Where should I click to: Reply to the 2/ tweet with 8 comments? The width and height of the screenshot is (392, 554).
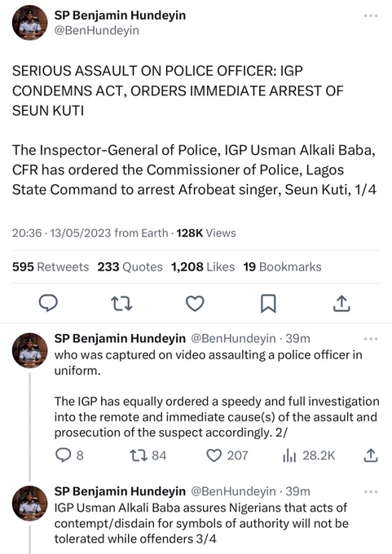pyautogui.click(x=69, y=455)
